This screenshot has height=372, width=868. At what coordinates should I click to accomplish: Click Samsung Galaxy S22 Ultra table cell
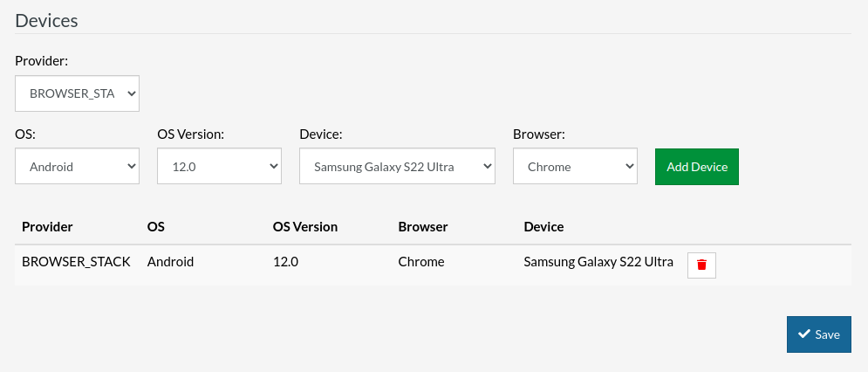pos(598,261)
